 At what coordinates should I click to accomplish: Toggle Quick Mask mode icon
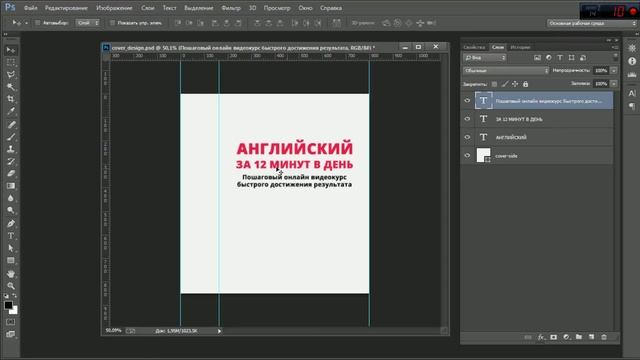(x=11, y=322)
